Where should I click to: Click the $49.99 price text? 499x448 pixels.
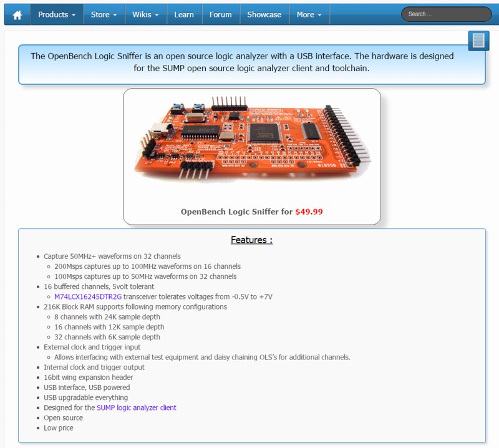point(309,212)
